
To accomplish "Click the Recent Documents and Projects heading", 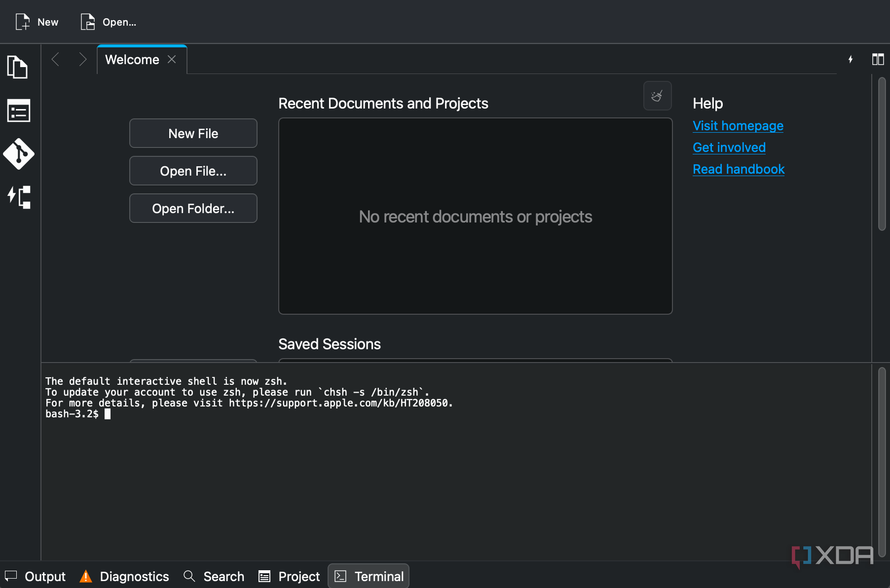I will click(x=383, y=104).
